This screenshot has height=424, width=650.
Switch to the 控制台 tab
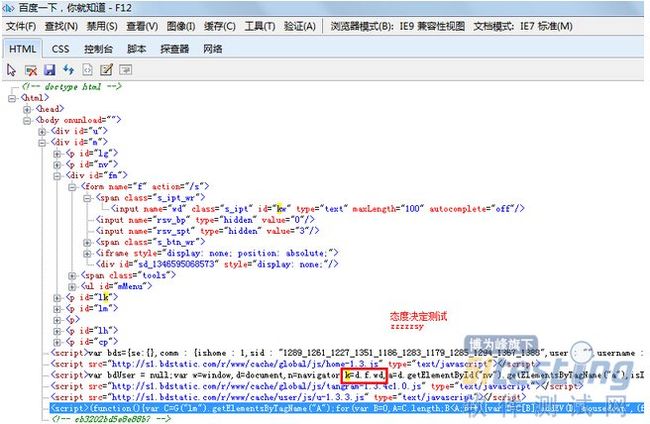98,49
